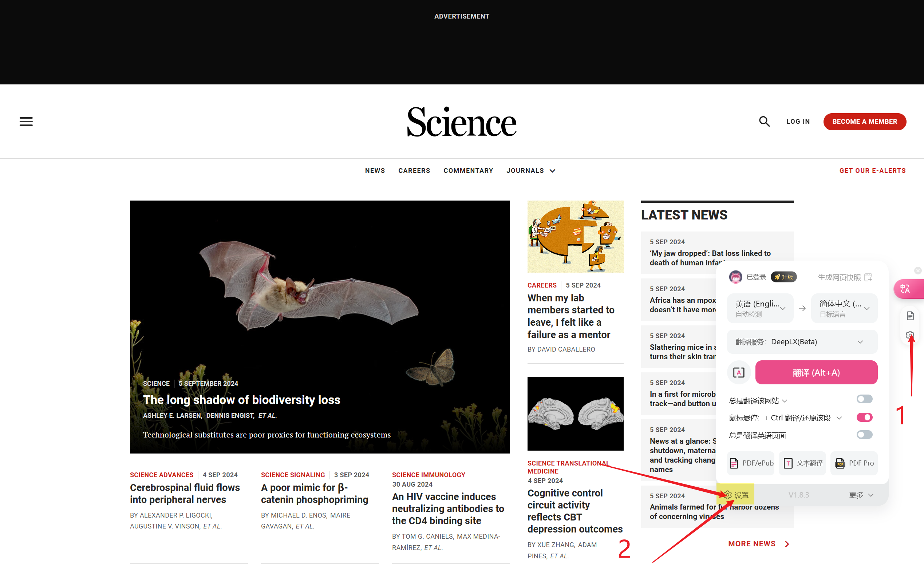Click the brain scans thumbnail
The height and width of the screenshot is (582, 924).
tap(575, 413)
